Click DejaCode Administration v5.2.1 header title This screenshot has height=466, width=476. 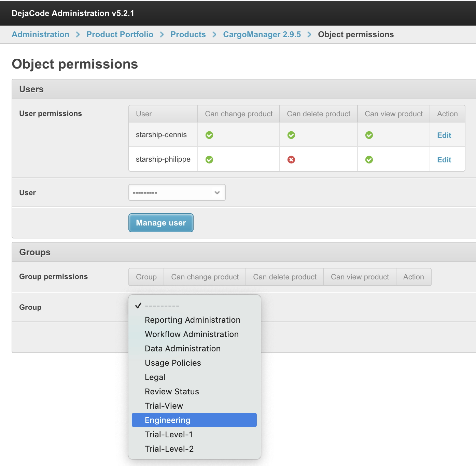coord(73,13)
